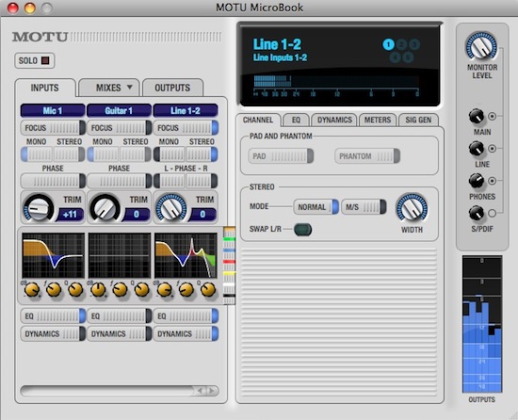Select mix bus 1 in display

388,44
